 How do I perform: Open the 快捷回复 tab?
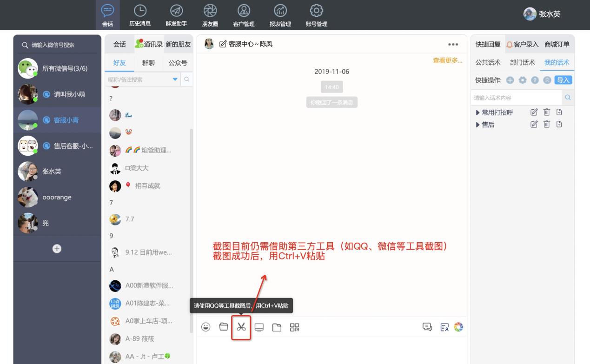(488, 44)
